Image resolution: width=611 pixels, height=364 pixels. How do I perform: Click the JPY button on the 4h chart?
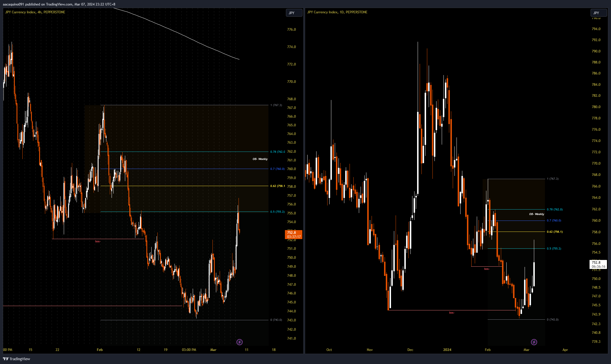[x=294, y=13]
